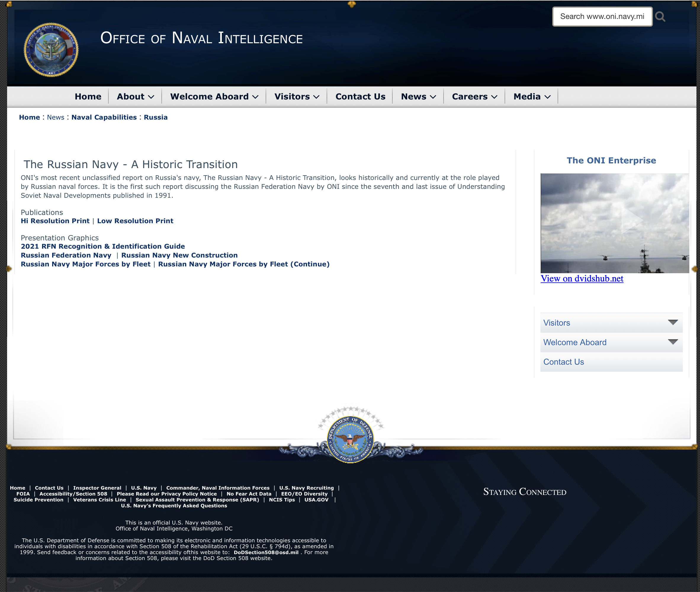Open the EEO/EO Diversity link
The image size is (700, 592).
click(304, 494)
